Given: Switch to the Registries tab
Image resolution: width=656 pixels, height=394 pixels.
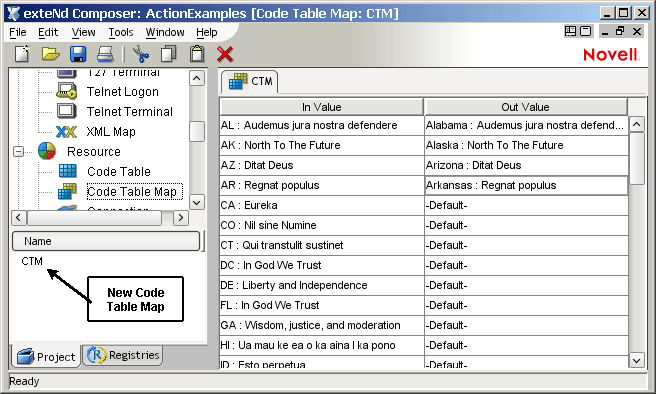Looking at the screenshot, I should tap(123, 355).
